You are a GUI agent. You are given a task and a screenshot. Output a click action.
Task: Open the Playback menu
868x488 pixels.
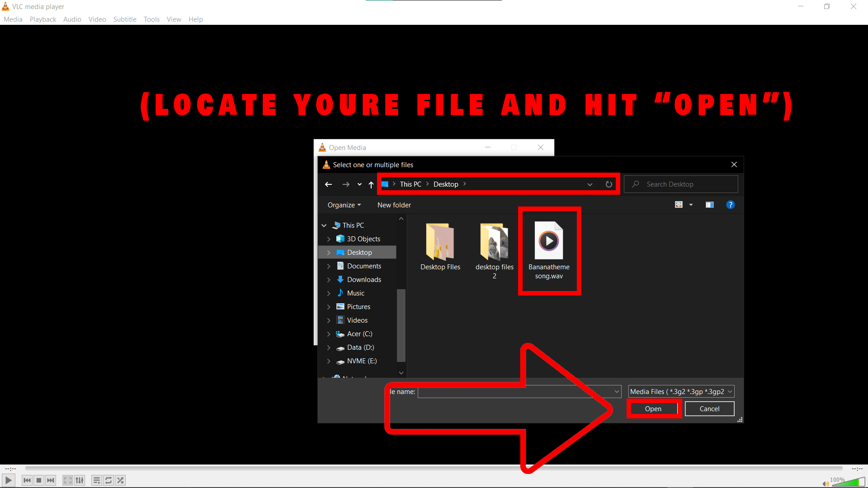click(x=42, y=19)
